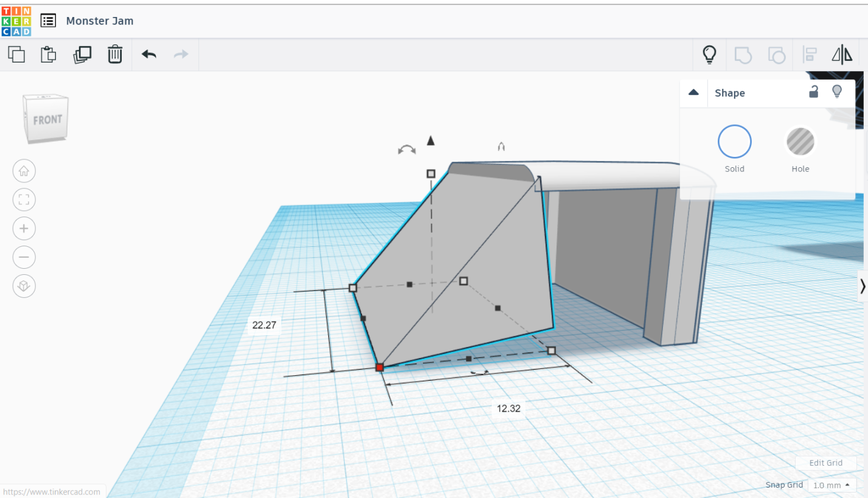Screen dimensions: 868x498
Task: Click the 12.32 dimension value
Action: 509,409
